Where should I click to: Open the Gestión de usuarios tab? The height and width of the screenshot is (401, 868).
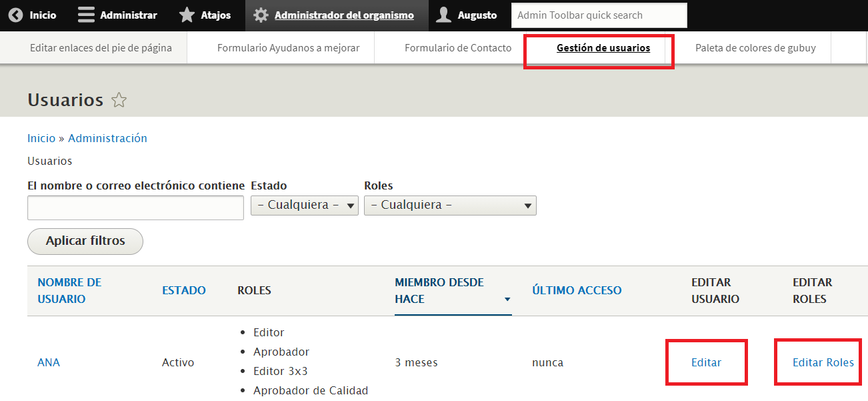click(x=603, y=48)
